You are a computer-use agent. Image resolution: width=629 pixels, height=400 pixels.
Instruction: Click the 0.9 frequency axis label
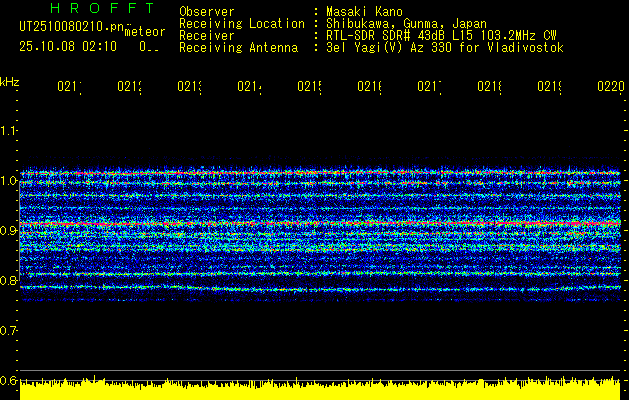tap(9, 231)
